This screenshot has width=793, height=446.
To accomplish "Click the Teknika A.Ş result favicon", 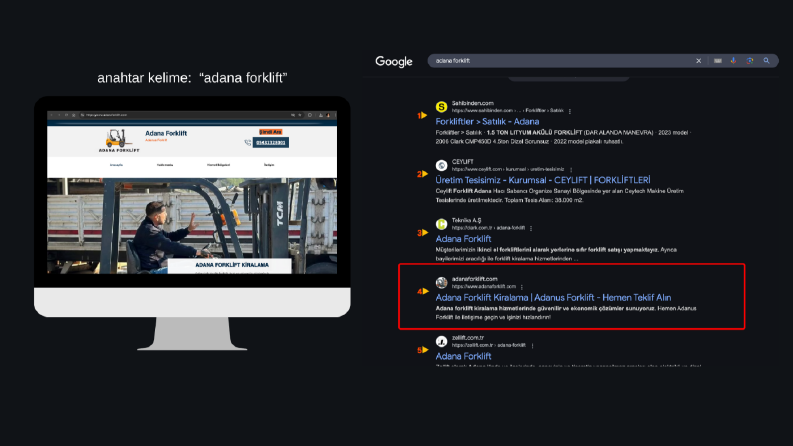I will (442, 224).
